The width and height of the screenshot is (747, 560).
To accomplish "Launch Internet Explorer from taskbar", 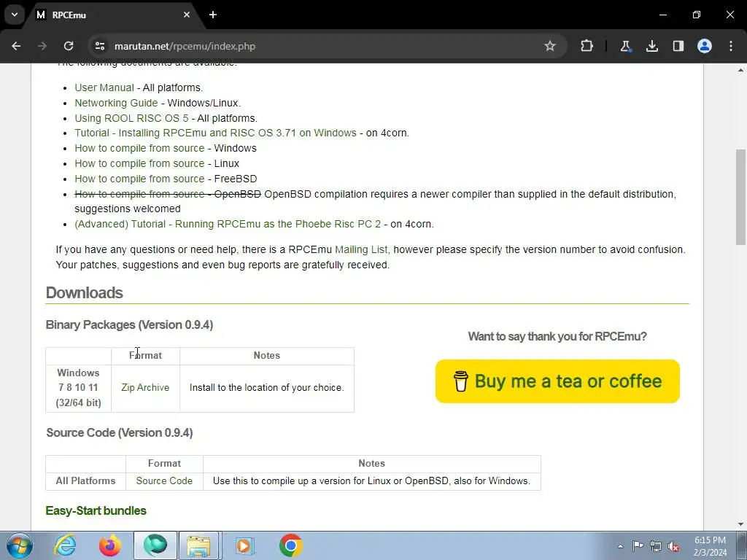I will pos(65,545).
